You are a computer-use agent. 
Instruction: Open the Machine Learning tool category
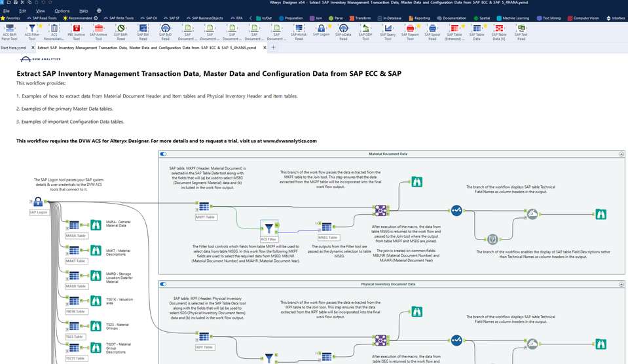[513, 18]
